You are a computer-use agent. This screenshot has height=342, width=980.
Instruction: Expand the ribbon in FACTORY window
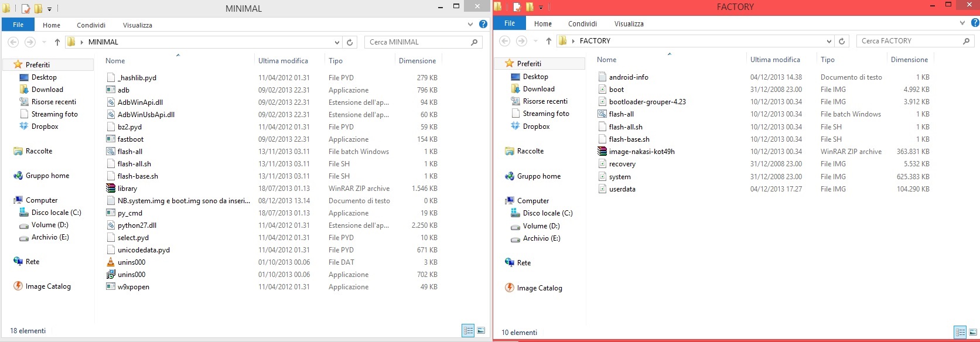pyautogui.click(x=962, y=23)
